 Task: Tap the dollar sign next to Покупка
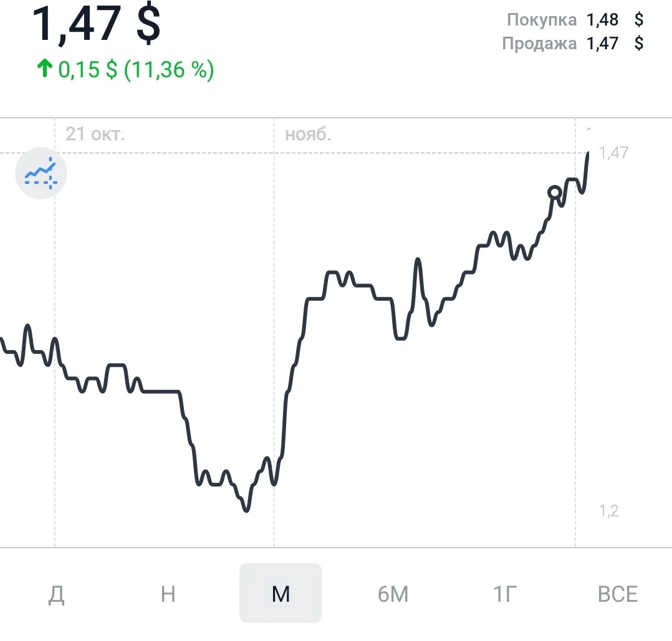point(638,20)
